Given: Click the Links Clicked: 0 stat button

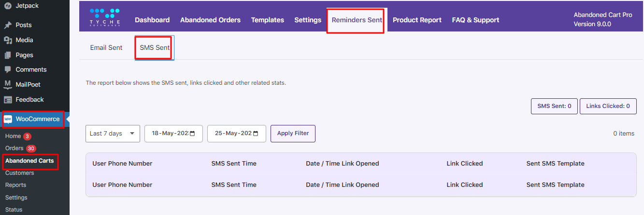Looking at the screenshot, I should click(608, 106).
